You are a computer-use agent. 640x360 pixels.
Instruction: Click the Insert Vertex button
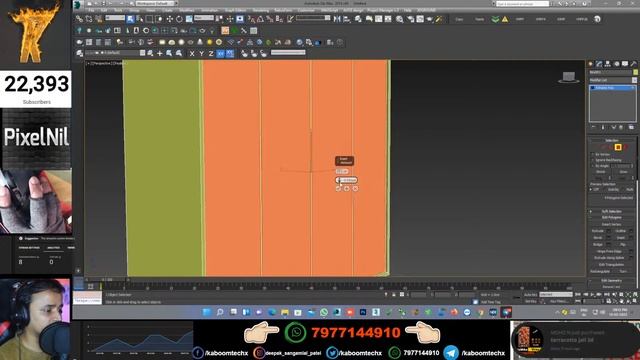[611, 224]
